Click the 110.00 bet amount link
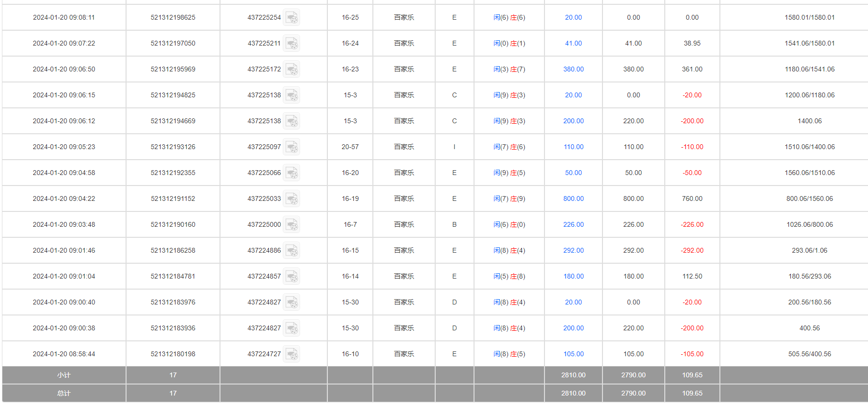The height and width of the screenshot is (408, 868). click(573, 147)
